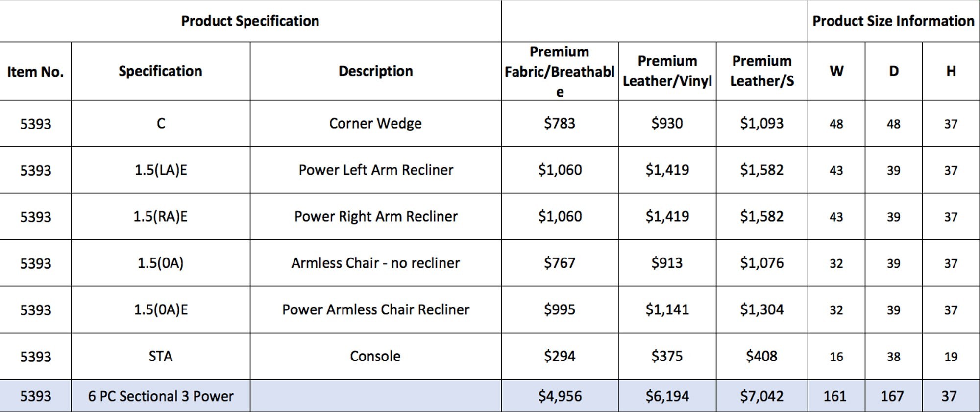Select the 1.5(LA)E specification cell
980x412 pixels.
(x=161, y=170)
